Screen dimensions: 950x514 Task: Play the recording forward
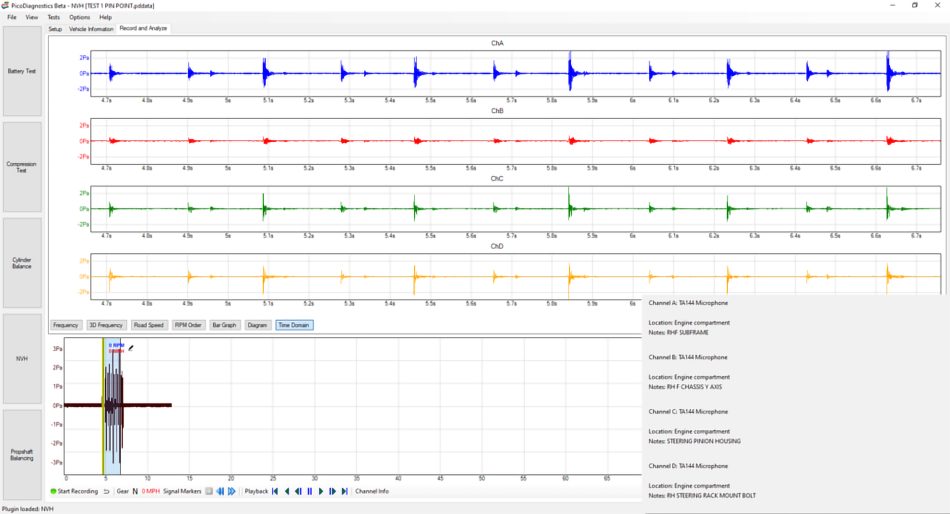tap(321, 491)
